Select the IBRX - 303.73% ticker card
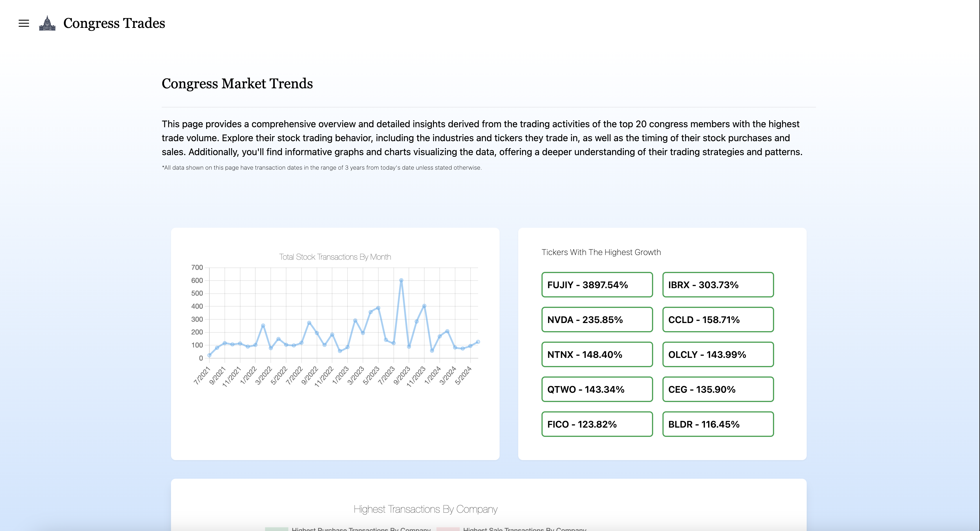Image resolution: width=980 pixels, height=531 pixels. point(718,285)
